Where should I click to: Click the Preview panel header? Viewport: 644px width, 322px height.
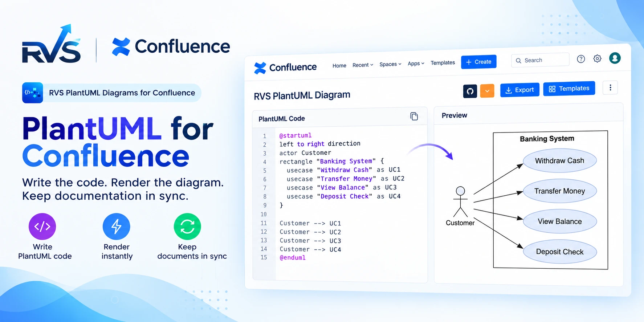(529, 115)
